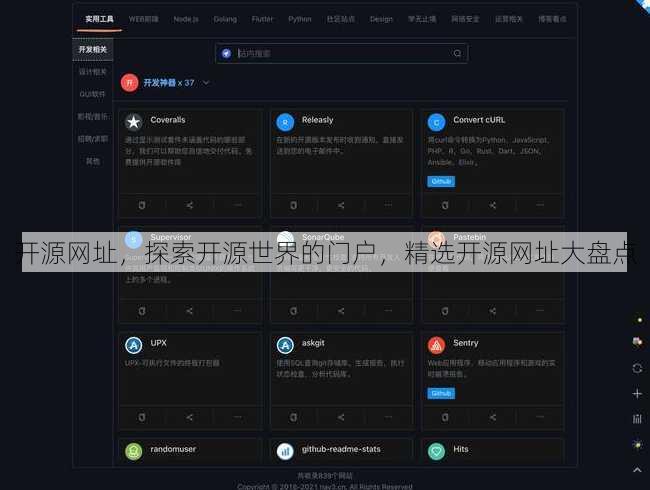Click the Releasly blue logo
650x490 pixels.
click(x=285, y=122)
